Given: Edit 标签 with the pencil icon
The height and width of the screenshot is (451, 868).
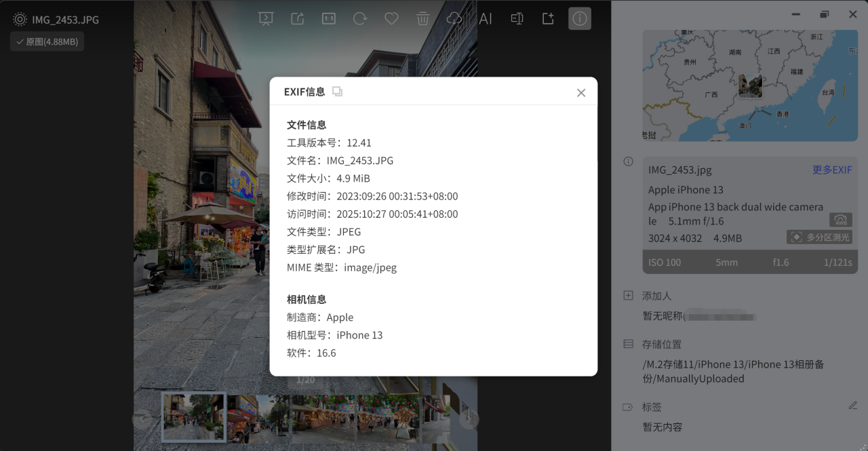Looking at the screenshot, I should click(x=853, y=406).
